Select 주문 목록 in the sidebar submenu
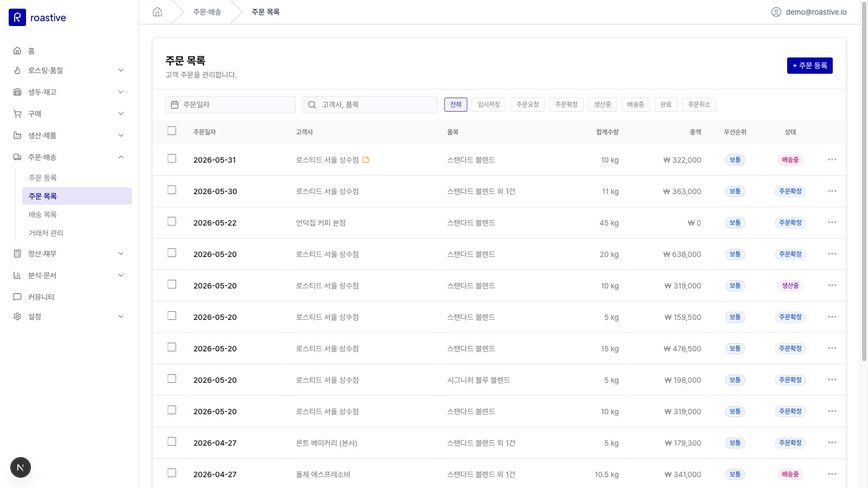 point(77,196)
